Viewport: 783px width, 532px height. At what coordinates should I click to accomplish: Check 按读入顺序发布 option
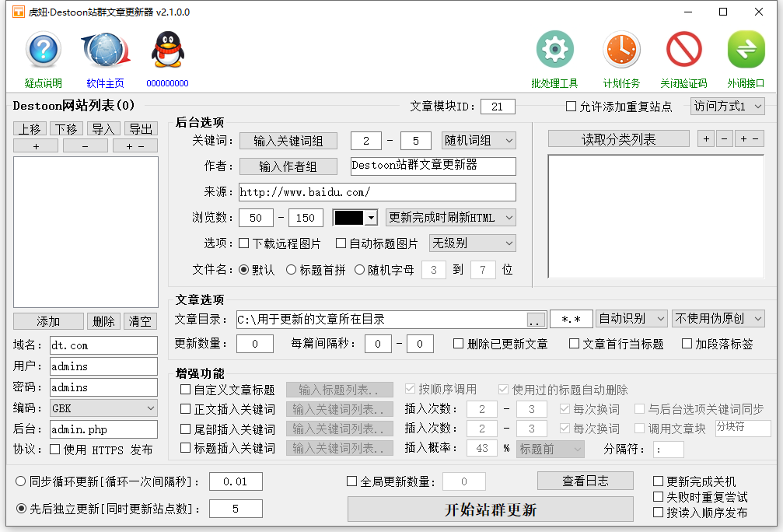click(x=658, y=512)
